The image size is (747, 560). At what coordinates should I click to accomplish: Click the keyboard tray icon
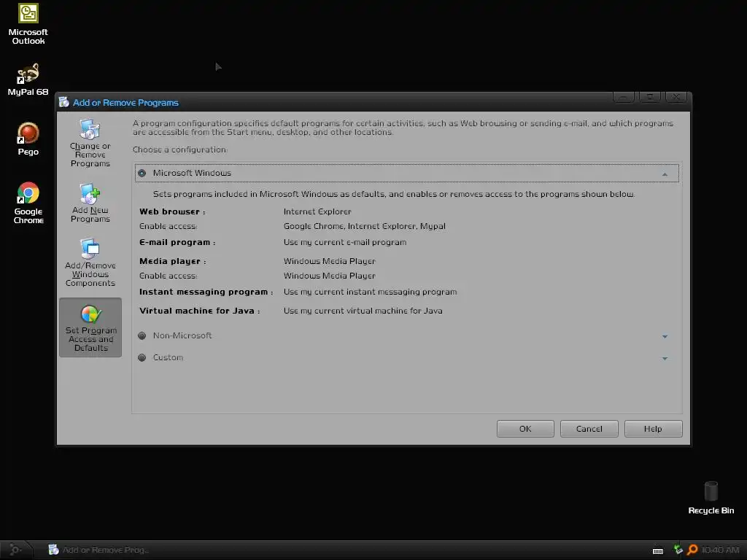click(658, 551)
